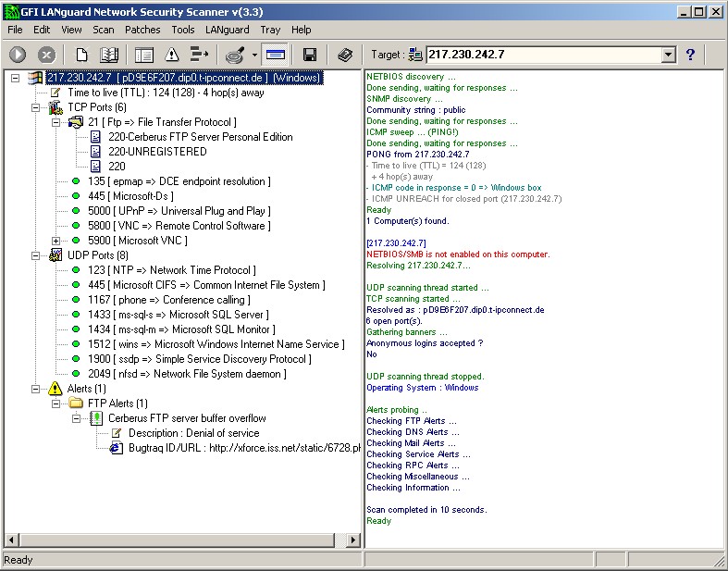The height and width of the screenshot is (571, 728).
Task: Click the blue question mark help icon
Action: click(690, 55)
